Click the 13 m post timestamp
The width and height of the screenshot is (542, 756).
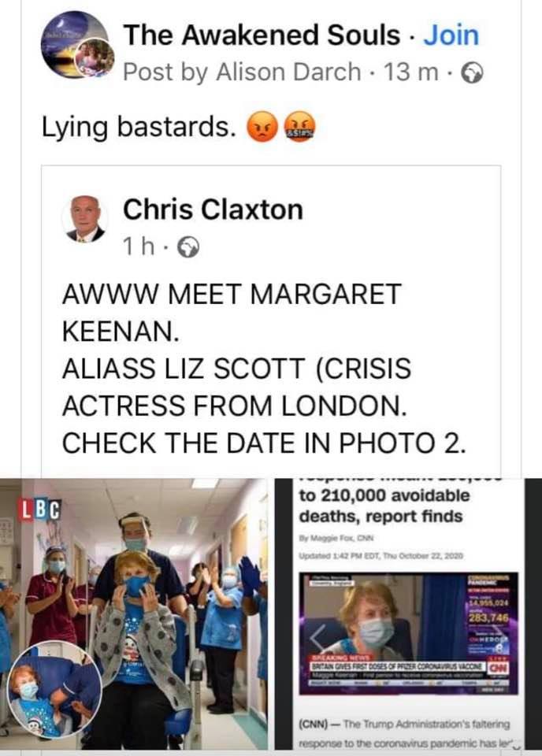click(x=411, y=72)
